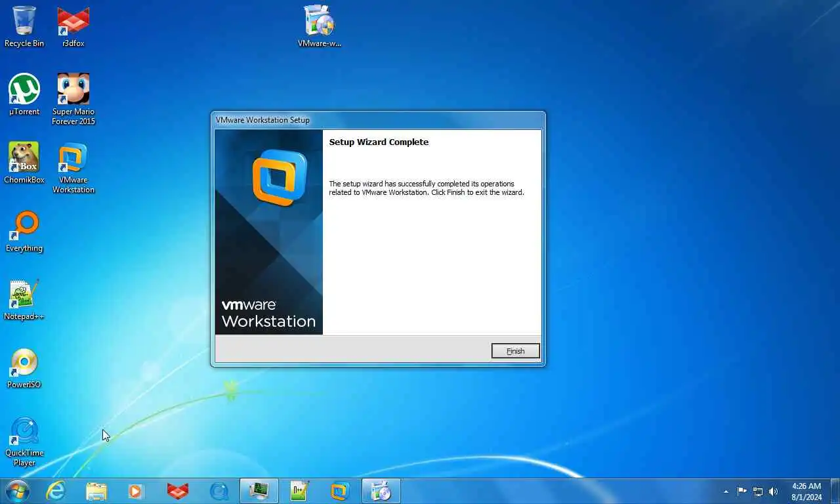This screenshot has width=840, height=504.
Task: Open Notepad++ icon in the taskbar
Action: pyautogui.click(x=300, y=491)
